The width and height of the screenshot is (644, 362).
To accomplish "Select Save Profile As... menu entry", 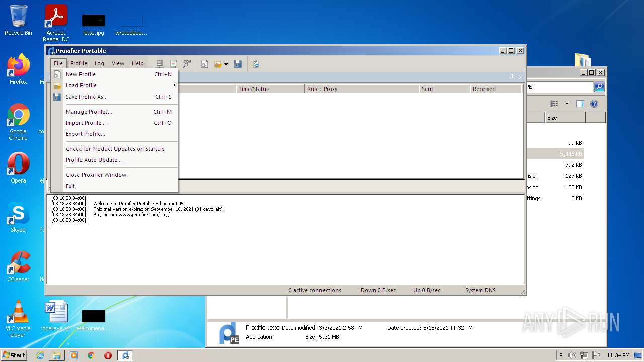I will pos(114,97).
